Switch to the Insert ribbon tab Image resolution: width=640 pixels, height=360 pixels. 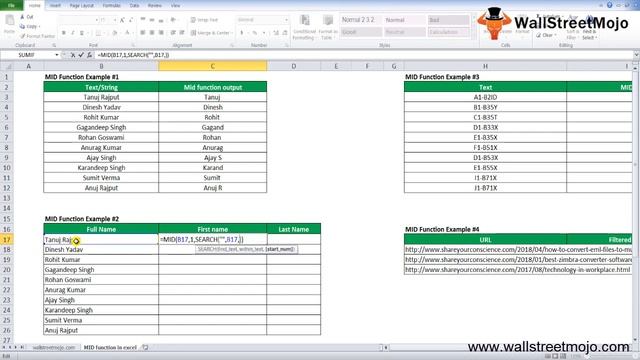point(55,6)
